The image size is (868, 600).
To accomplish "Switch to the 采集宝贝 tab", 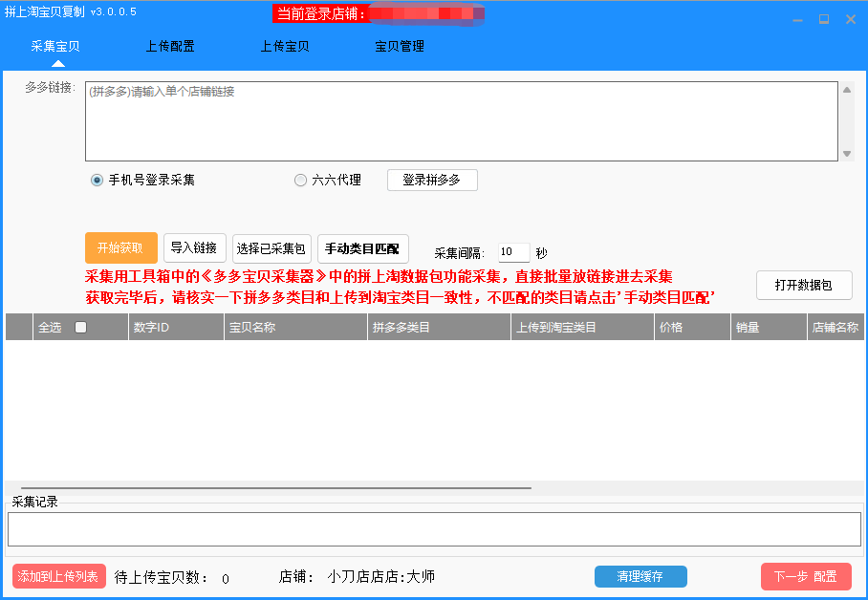I will [x=55, y=47].
